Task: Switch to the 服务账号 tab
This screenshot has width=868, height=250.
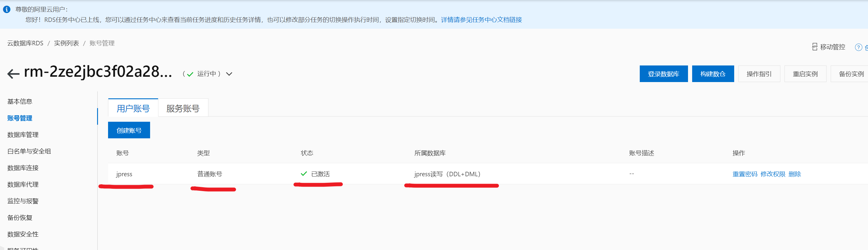Action: click(183, 108)
